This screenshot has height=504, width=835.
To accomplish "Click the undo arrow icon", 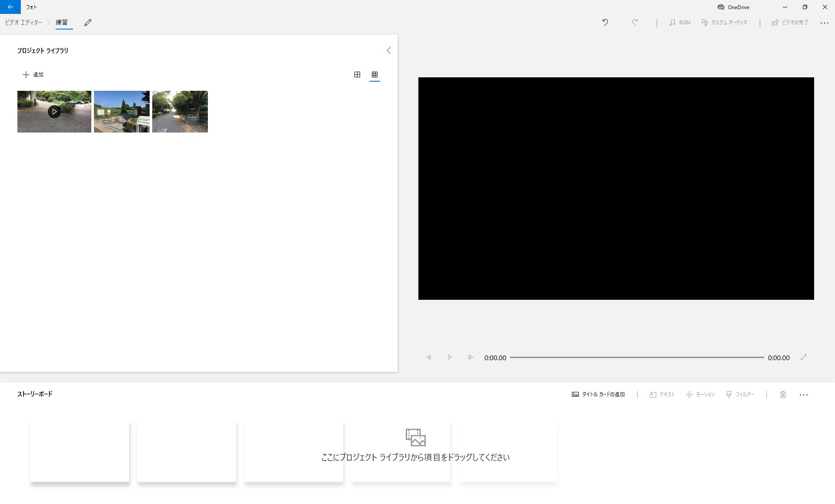I will [605, 23].
